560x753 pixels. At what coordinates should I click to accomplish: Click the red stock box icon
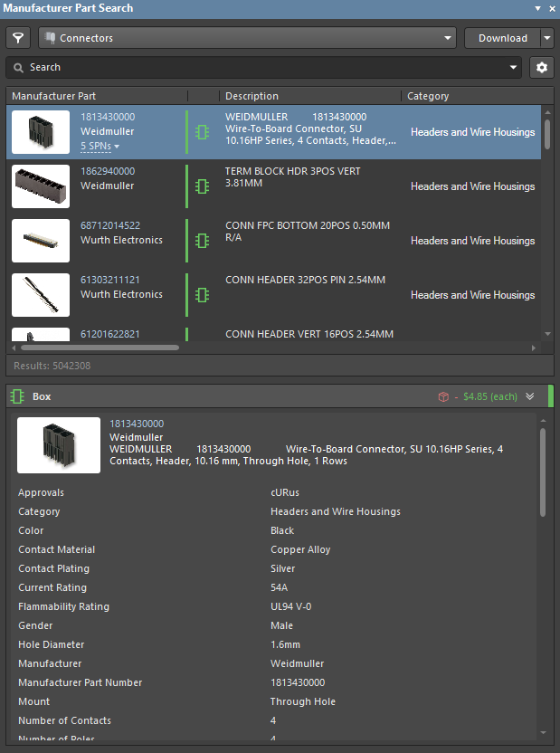[x=443, y=396]
